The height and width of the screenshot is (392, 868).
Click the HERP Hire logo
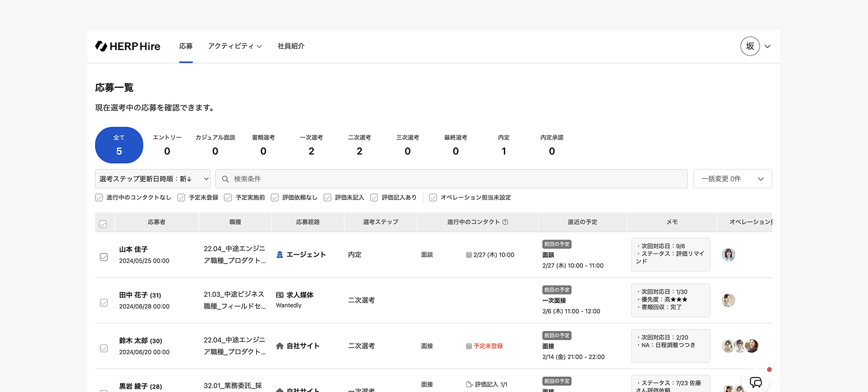[128, 46]
